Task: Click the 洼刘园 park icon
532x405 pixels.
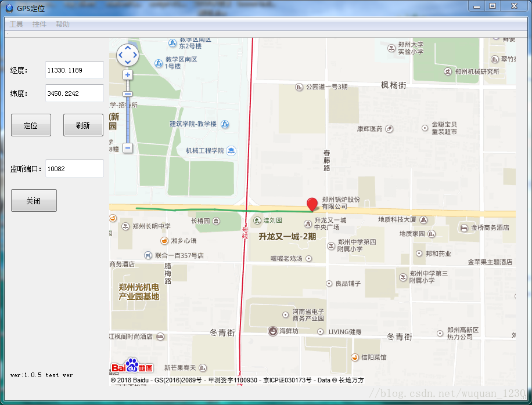Action: pyautogui.click(x=257, y=220)
